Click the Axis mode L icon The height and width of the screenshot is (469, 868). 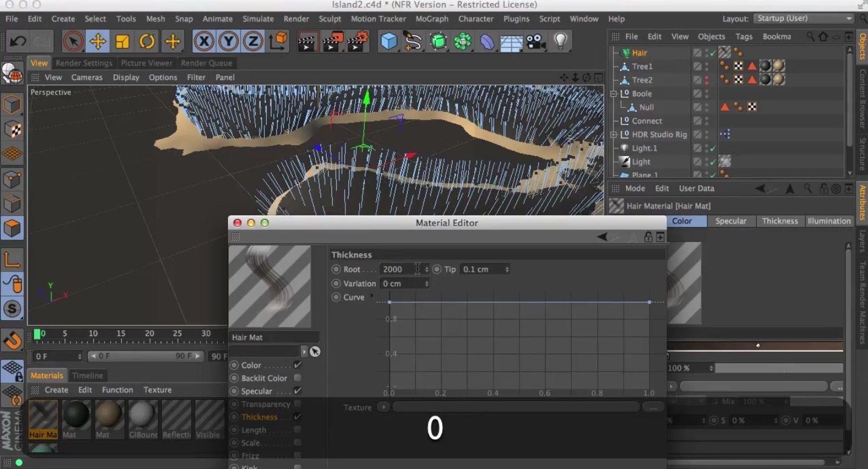tap(12, 260)
